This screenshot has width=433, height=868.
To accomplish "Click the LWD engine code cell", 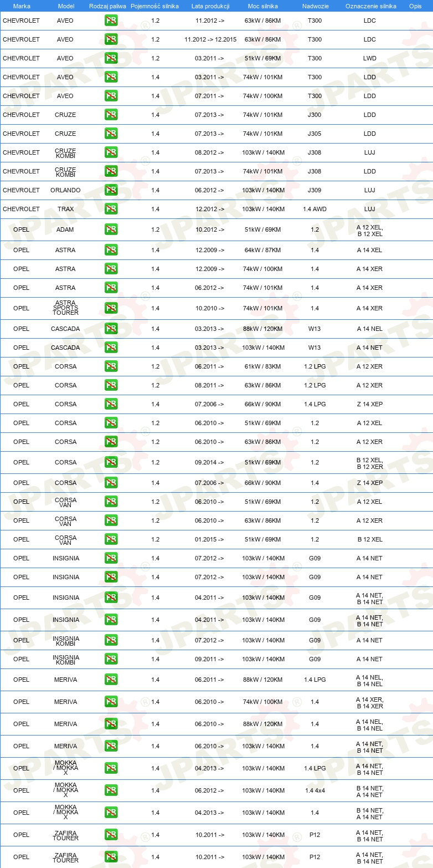I will pyautogui.click(x=370, y=58).
